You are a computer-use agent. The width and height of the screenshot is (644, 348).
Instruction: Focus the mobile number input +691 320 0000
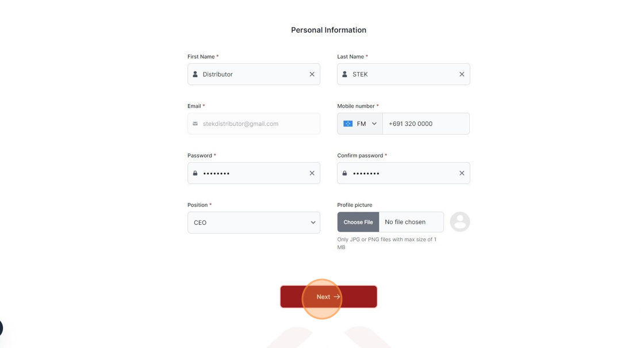pyautogui.click(x=426, y=124)
